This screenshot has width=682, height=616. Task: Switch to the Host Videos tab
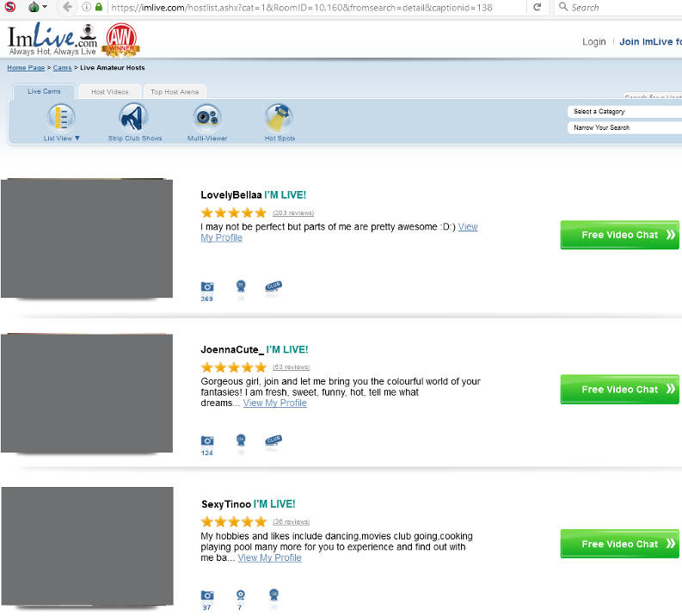(109, 91)
